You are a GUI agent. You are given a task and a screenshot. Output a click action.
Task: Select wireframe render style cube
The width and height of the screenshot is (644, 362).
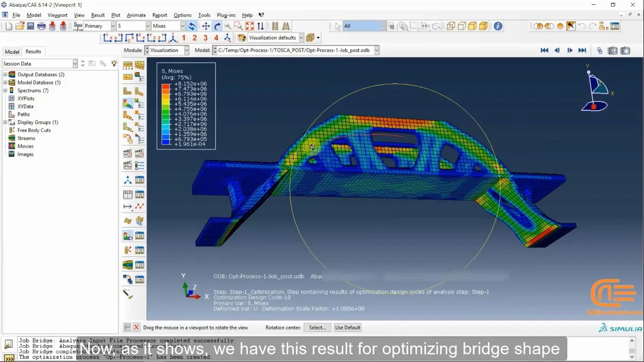[x=451, y=26]
